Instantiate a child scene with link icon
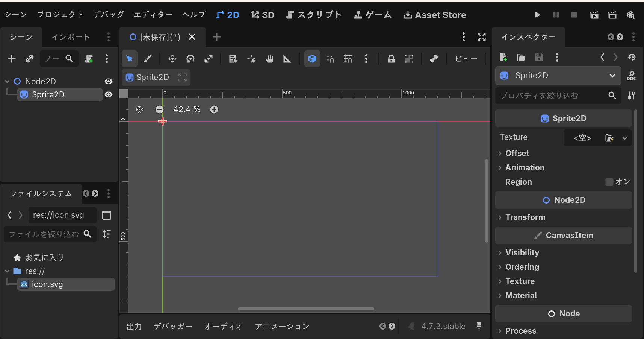This screenshot has width=644, height=339. (30, 59)
